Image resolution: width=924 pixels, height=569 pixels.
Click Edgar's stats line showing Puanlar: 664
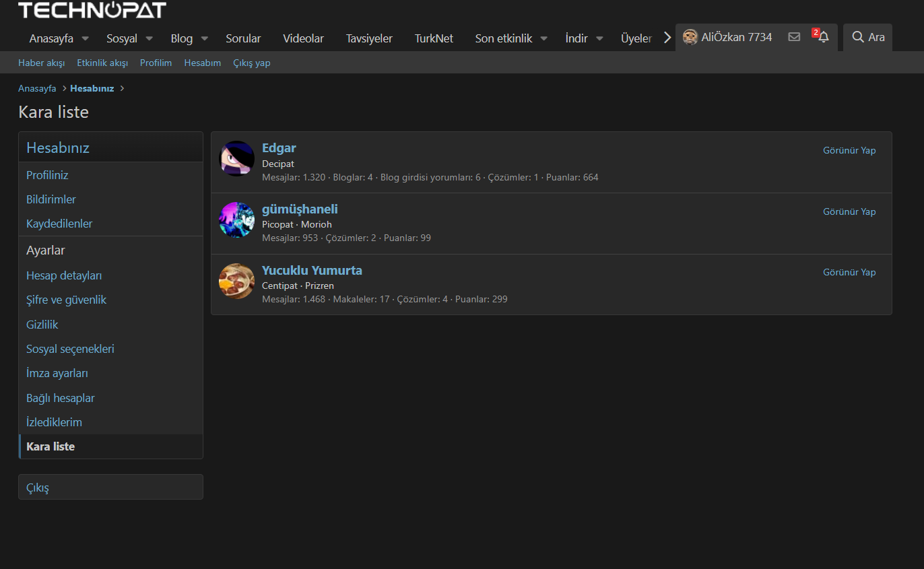point(430,178)
